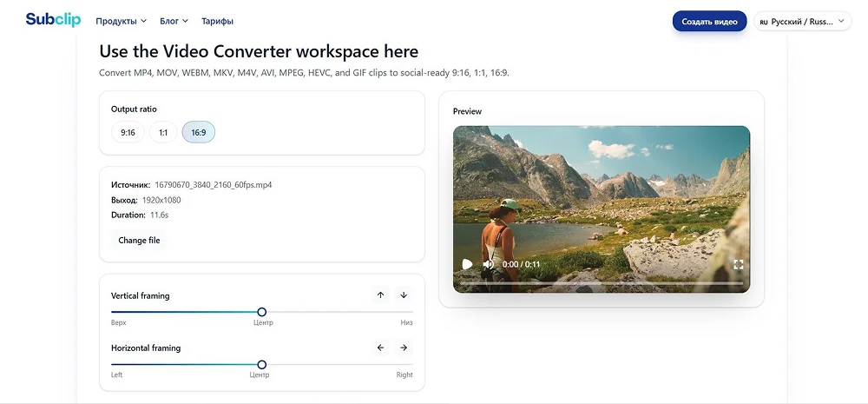Open preview in fullscreen mode
This screenshot has width=868, height=404.
click(738, 264)
